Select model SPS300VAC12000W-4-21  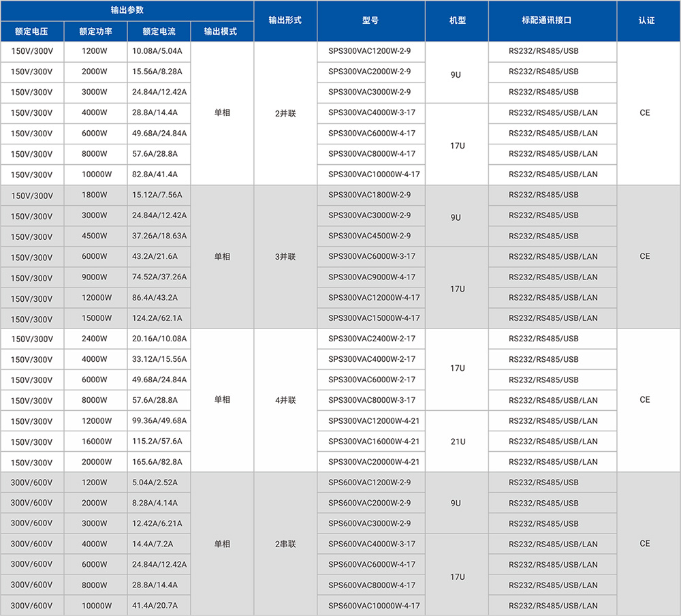coord(371,421)
